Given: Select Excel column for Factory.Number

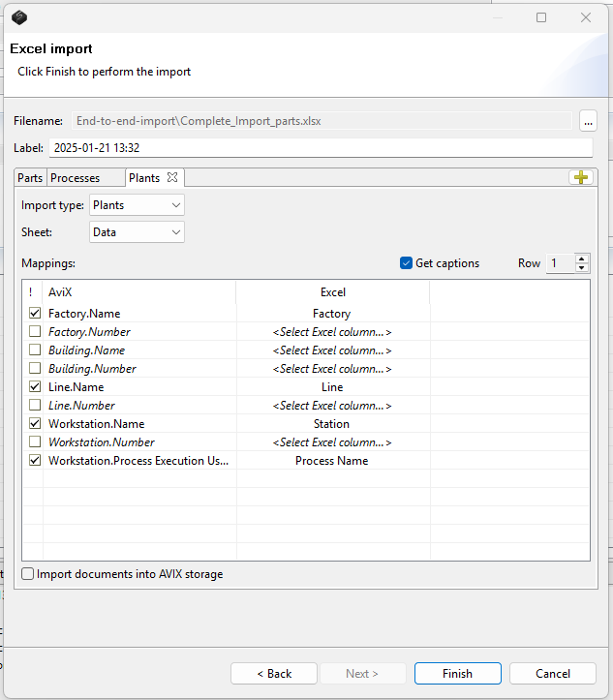Looking at the screenshot, I should coord(332,332).
